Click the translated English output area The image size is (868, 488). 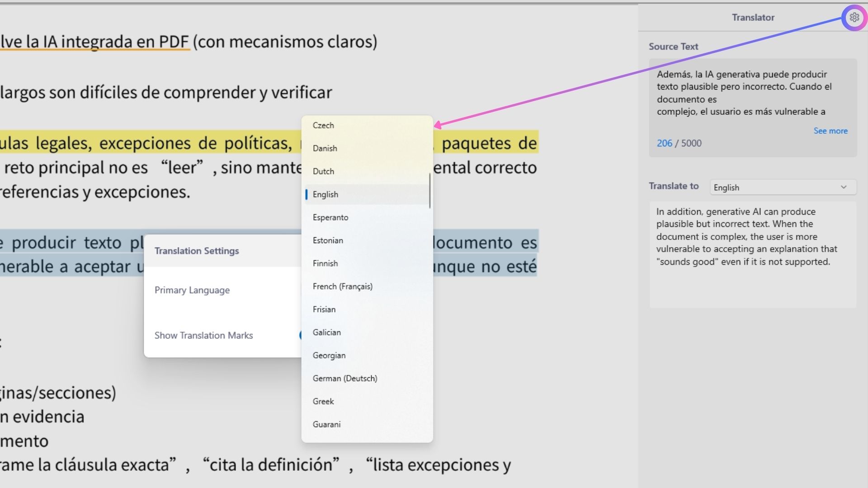click(753, 255)
